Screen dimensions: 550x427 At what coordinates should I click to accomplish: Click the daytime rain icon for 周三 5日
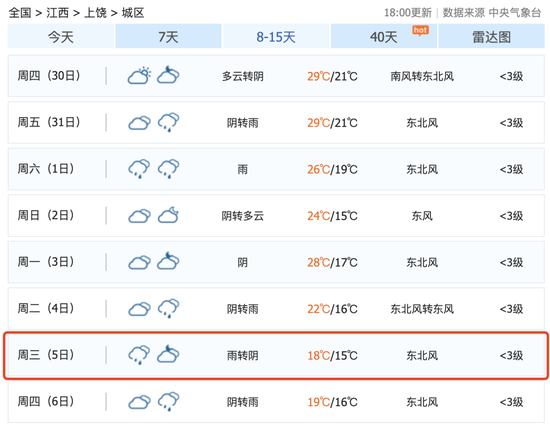point(139,355)
